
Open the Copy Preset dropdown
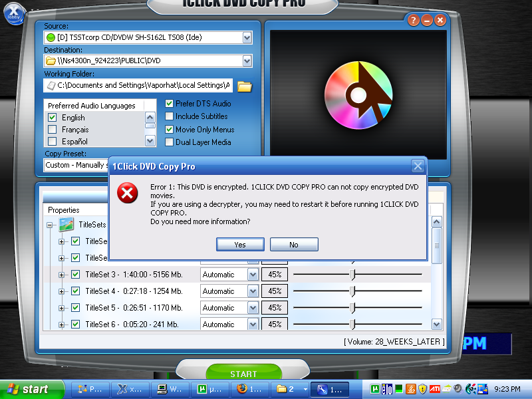[x=76, y=165]
